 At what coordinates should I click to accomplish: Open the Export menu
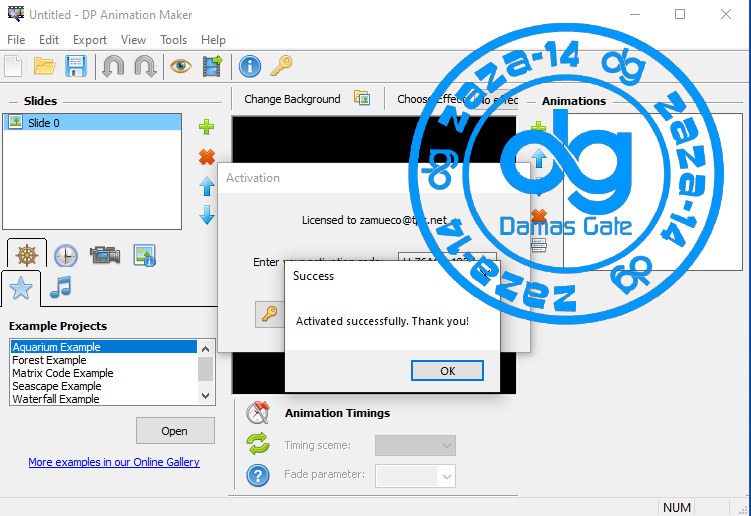click(x=90, y=40)
